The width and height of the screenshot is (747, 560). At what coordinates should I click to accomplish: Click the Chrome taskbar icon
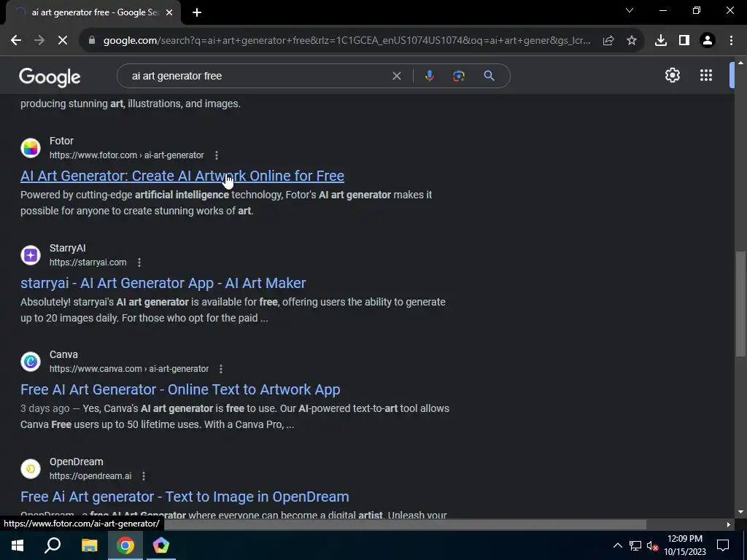125,545
